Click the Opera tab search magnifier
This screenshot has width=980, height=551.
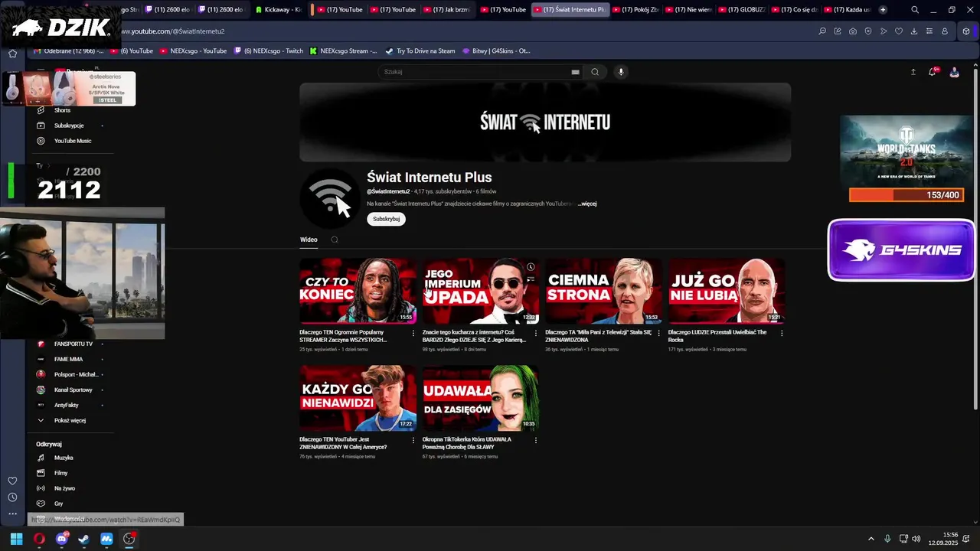[915, 10]
